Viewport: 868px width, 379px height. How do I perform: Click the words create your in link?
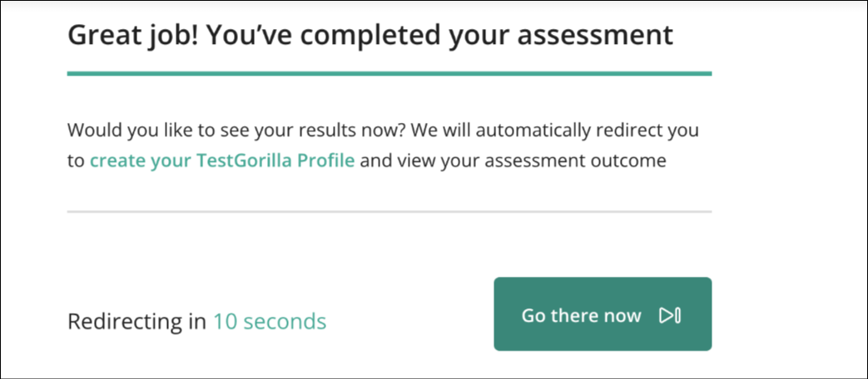141,160
